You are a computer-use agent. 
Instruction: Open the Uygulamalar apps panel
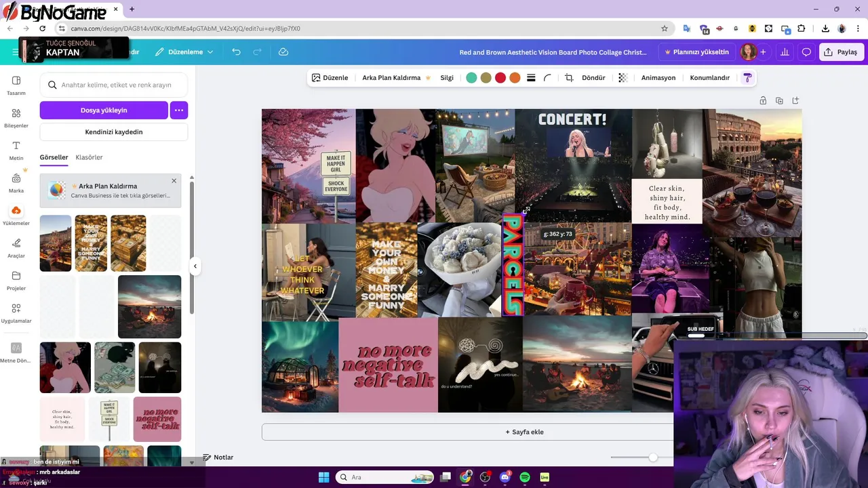[16, 313]
